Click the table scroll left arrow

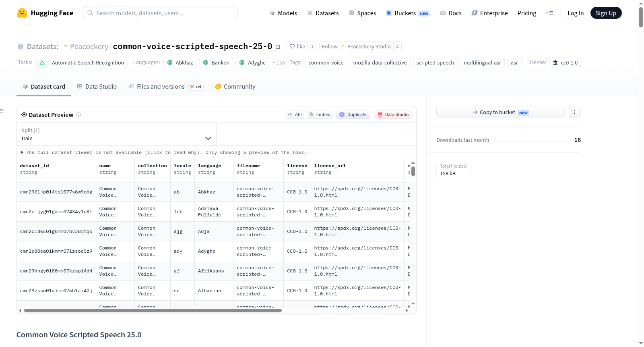(20, 311)
